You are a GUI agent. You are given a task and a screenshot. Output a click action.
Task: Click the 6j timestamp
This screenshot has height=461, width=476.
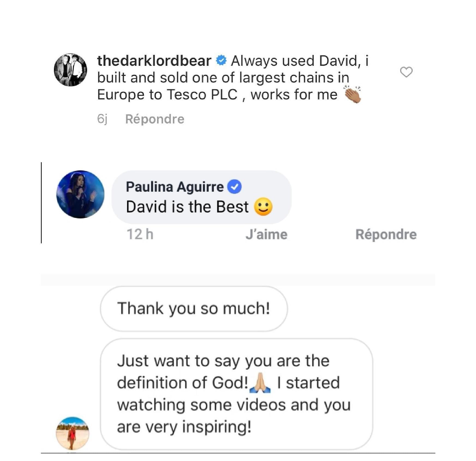(102, 119)
